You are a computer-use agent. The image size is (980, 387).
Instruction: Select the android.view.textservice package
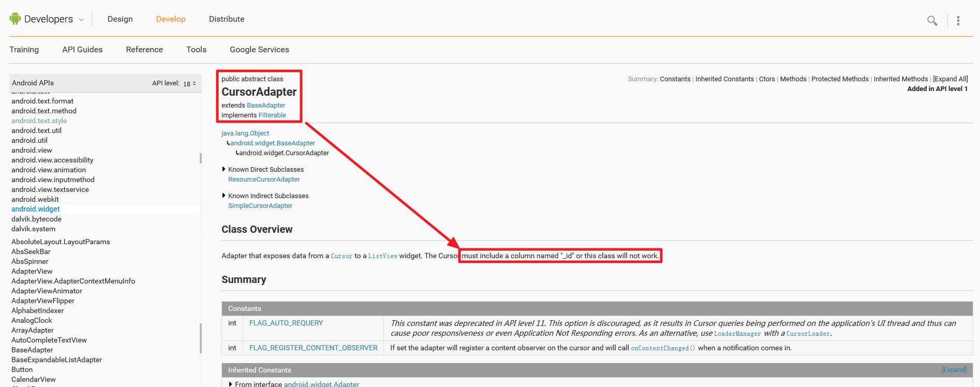pos(50,189)
